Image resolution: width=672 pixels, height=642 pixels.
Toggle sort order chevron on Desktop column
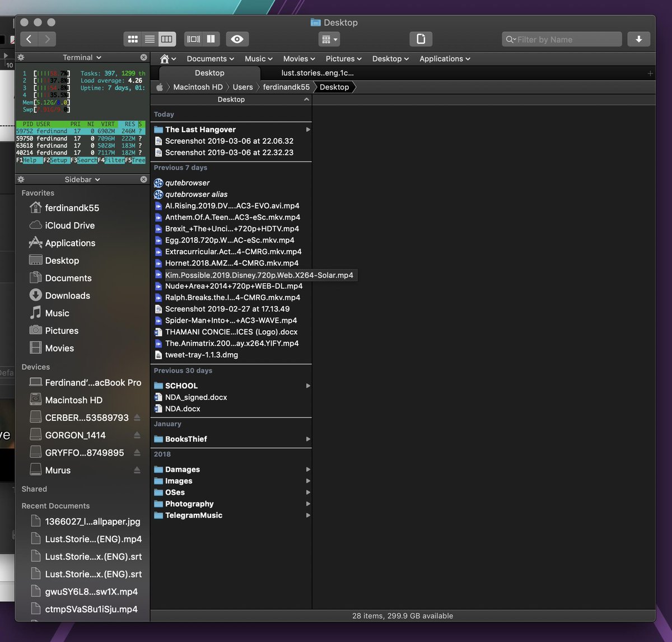pos(306,100)
